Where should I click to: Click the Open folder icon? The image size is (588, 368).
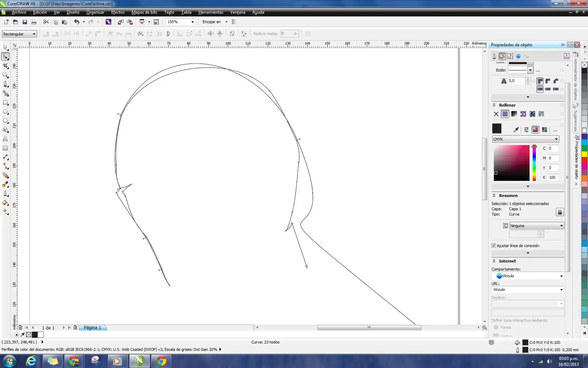[15, 22]
